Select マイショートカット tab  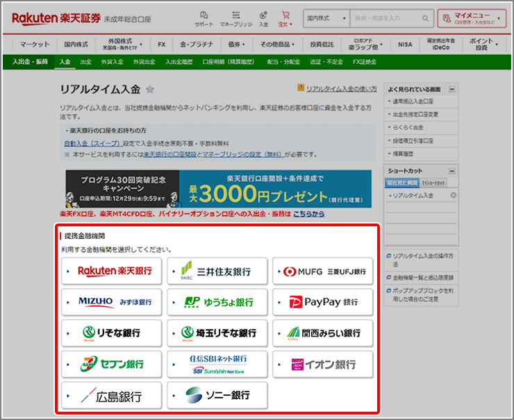click(433, 183)
